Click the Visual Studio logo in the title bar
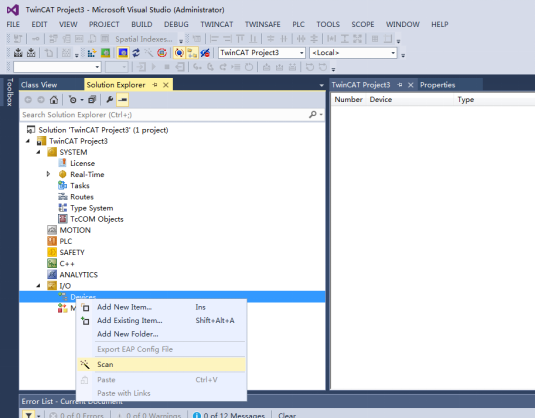Viewport: 535px width, 418px height. point(13,10)
